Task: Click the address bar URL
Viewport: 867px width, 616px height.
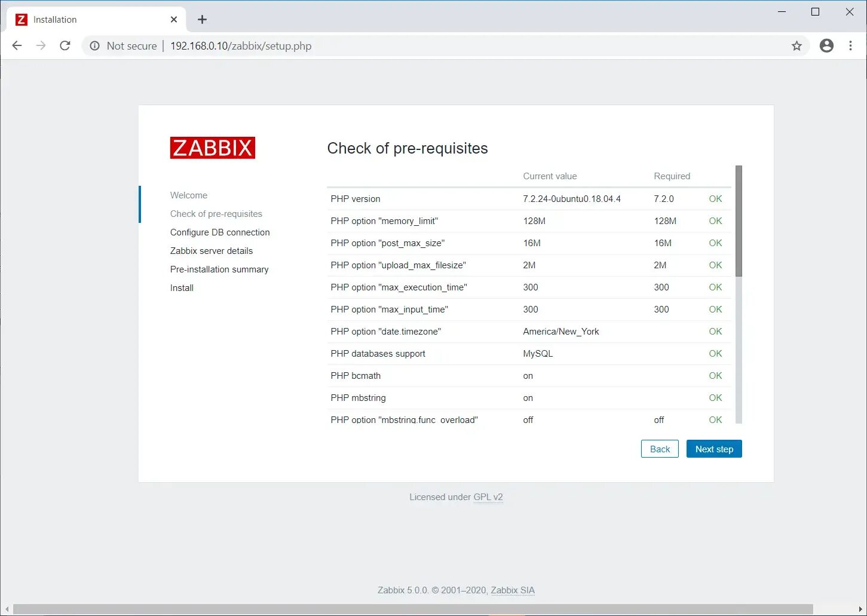Action: [x=241, y=46]
